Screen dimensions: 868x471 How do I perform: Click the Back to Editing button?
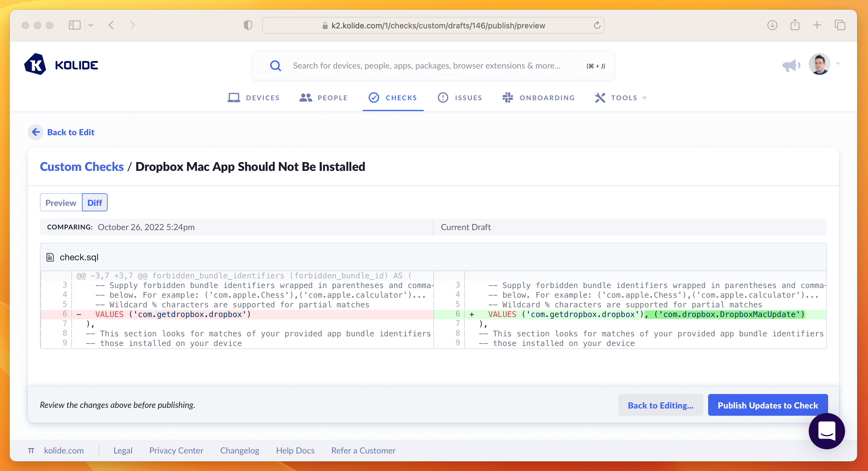pos(660,405)
